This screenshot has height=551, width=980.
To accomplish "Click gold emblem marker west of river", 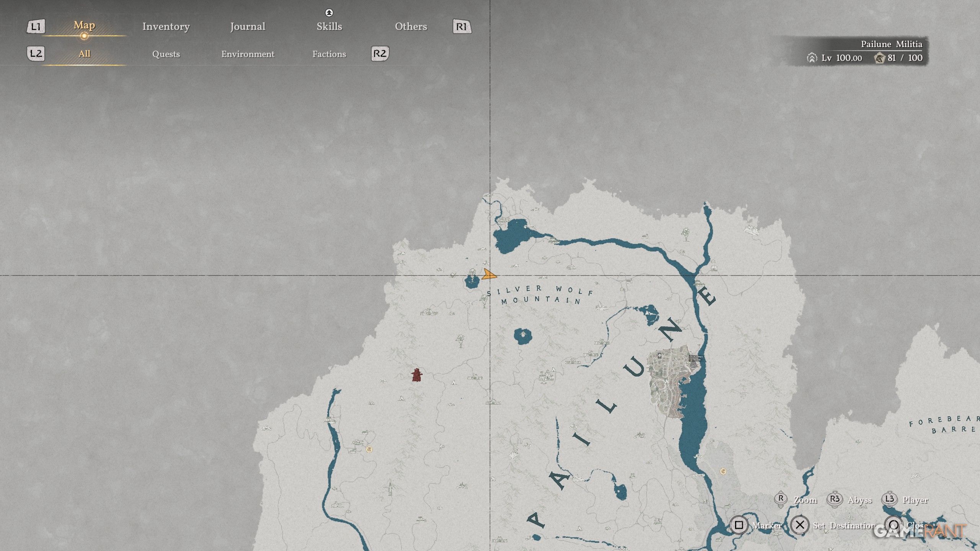I will pyautogui.click(x=369, y=449).
